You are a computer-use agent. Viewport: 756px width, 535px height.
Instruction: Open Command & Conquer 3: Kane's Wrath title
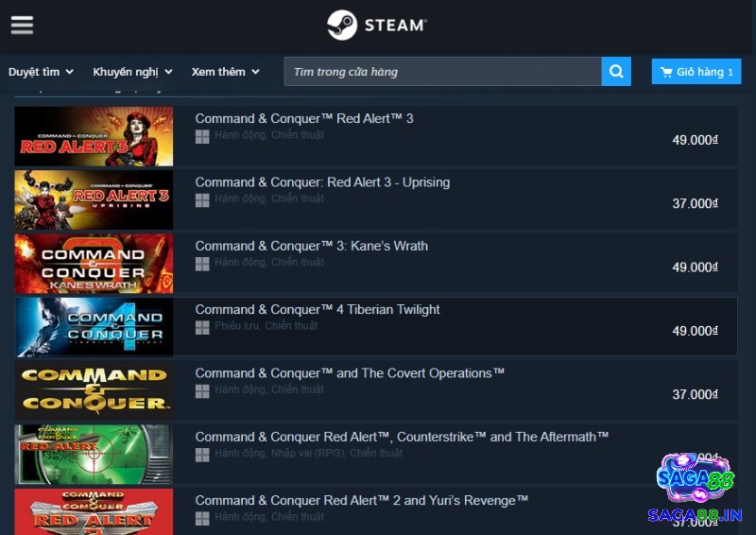312,246
